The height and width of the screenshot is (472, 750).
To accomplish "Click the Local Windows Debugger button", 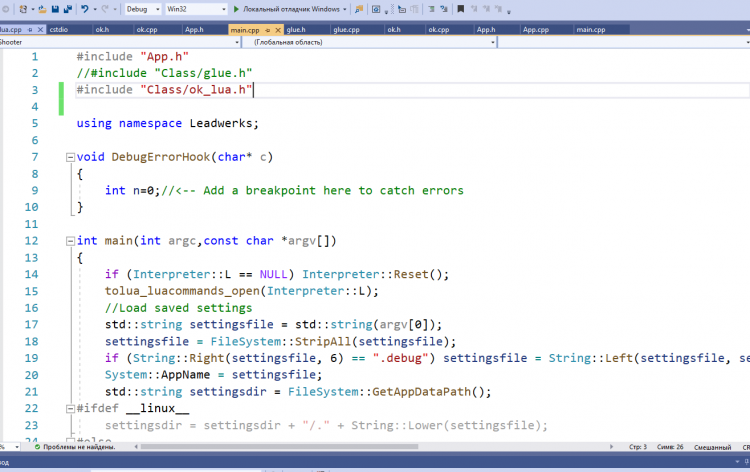I will coord(290,9).
